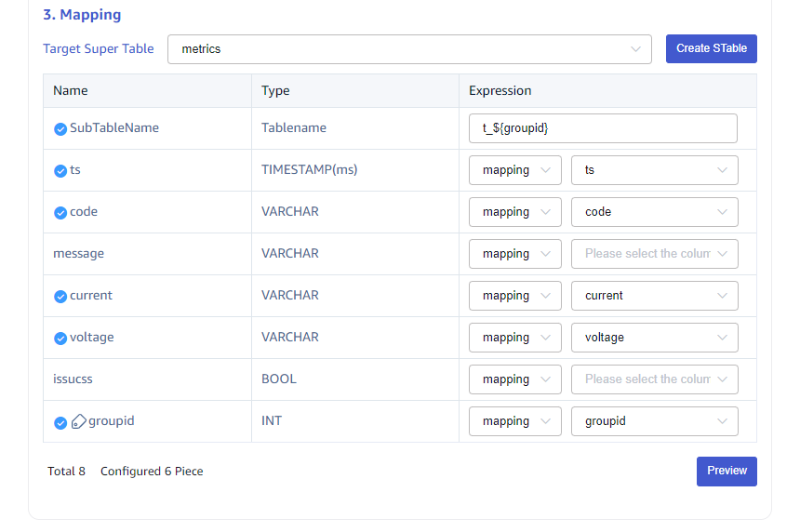
Task: Click the Preview button
Action: [727, 471]
